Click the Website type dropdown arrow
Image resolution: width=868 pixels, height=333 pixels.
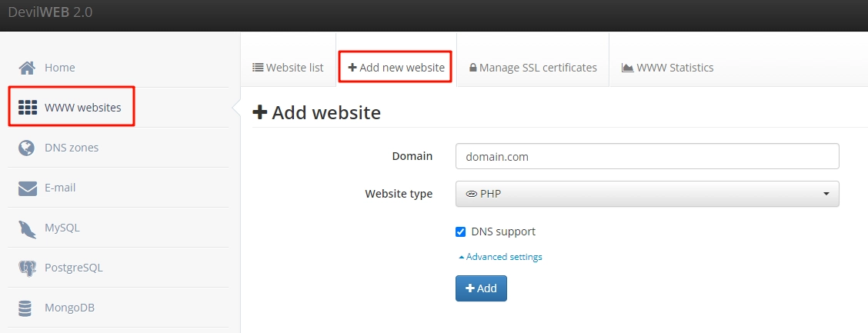point(826,194)
